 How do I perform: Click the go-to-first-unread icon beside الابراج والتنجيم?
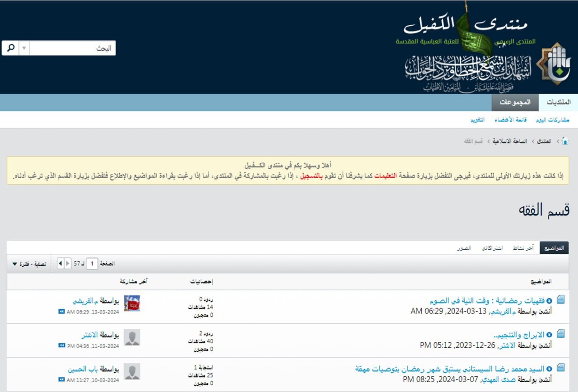click(549, 335)
